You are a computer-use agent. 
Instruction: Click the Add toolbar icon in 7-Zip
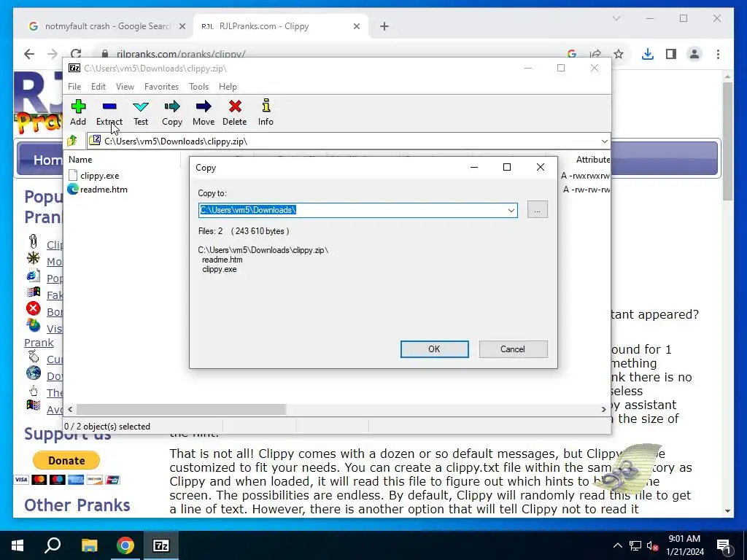point(78,112)
